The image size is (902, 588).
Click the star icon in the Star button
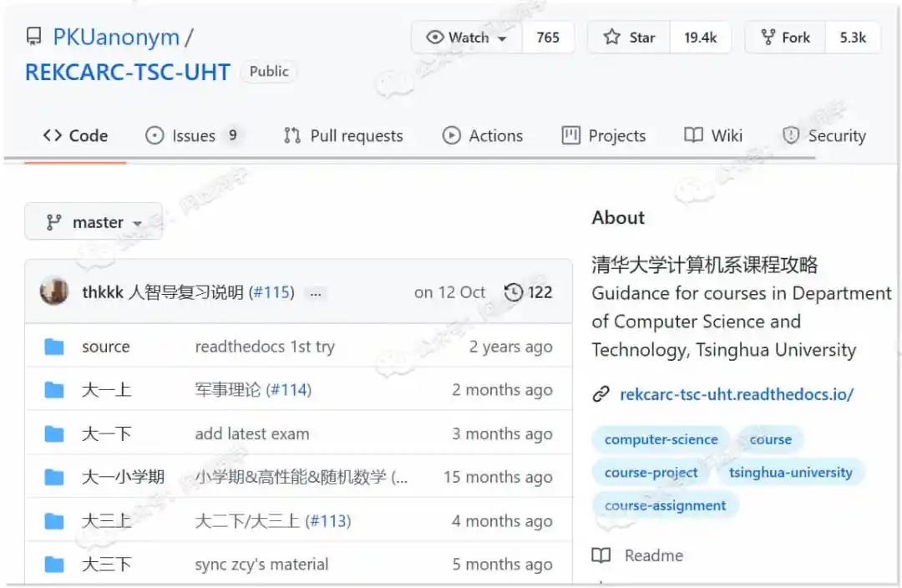point(611,38)
